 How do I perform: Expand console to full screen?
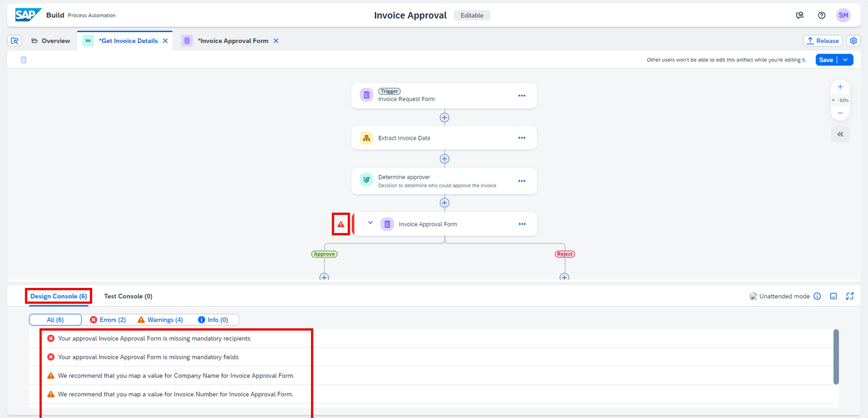coord(850,296)
